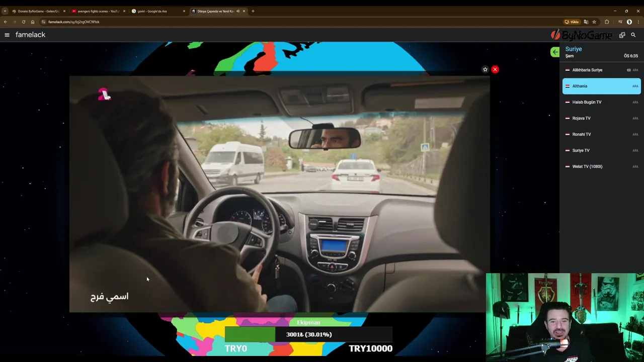Click the donation progress bar

(x=308, y=334)
